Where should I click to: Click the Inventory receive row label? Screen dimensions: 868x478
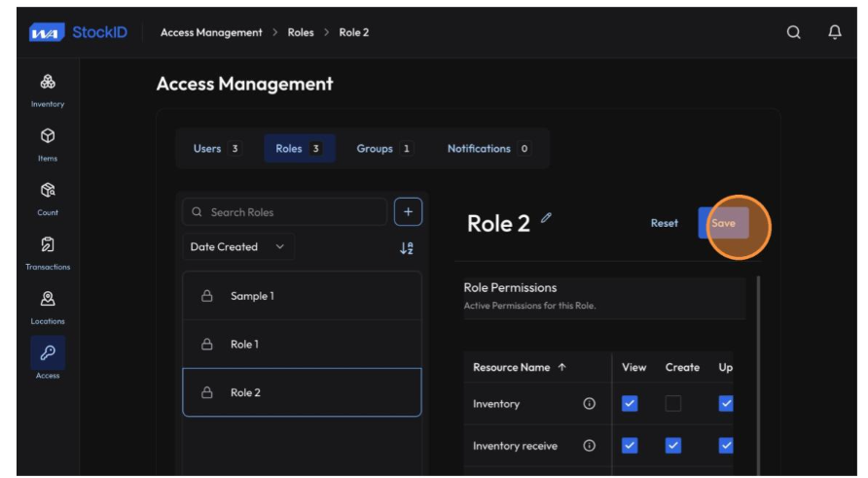pyautogui.click(x=515, y=445)
